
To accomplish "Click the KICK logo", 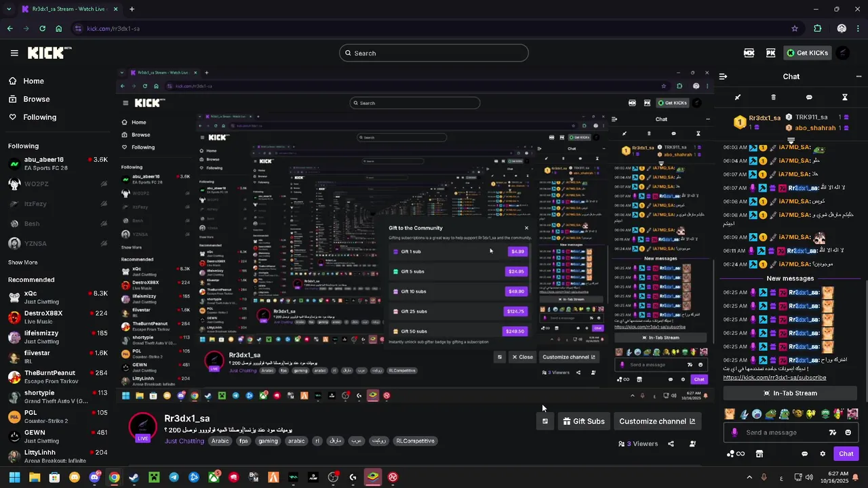I will (x=50, y=52).
